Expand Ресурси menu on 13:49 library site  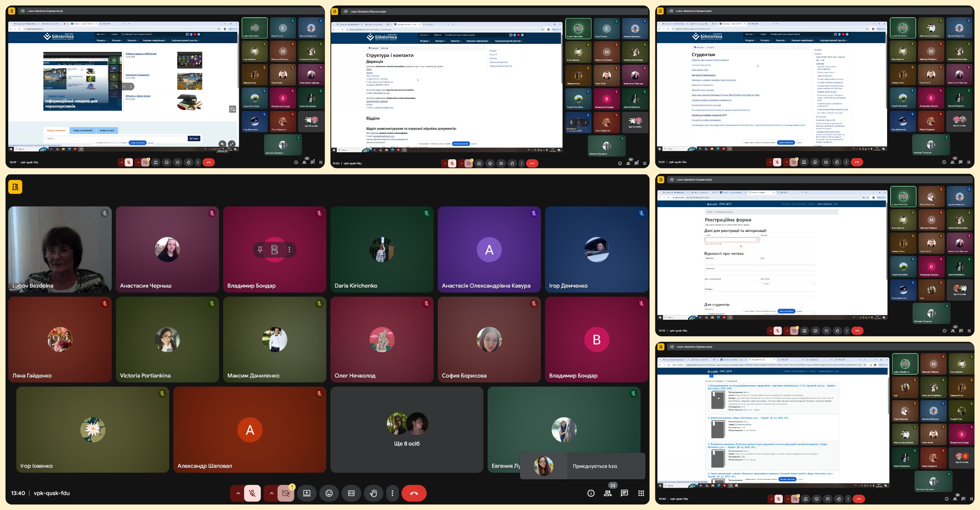pos(102,40)
